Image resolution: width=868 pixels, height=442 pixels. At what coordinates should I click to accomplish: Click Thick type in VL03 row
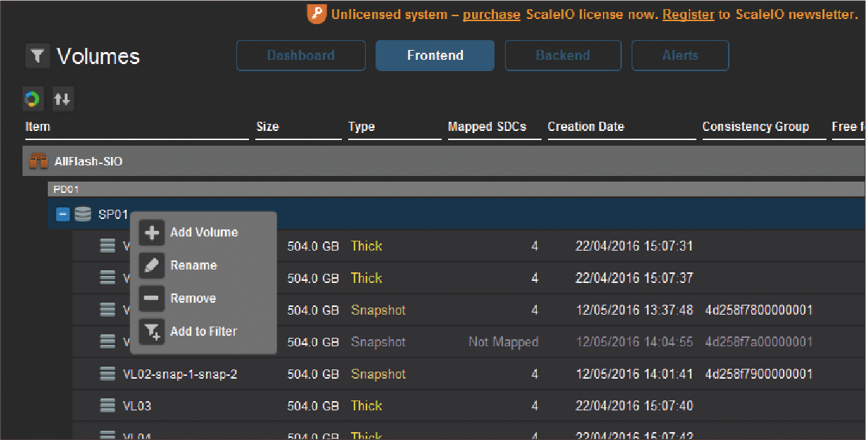tap(366, 405)
